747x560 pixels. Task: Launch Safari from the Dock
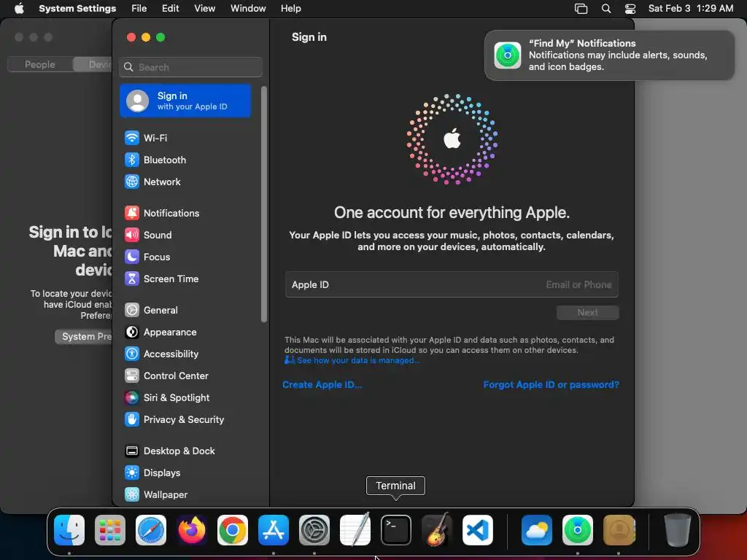coord(151,530)
